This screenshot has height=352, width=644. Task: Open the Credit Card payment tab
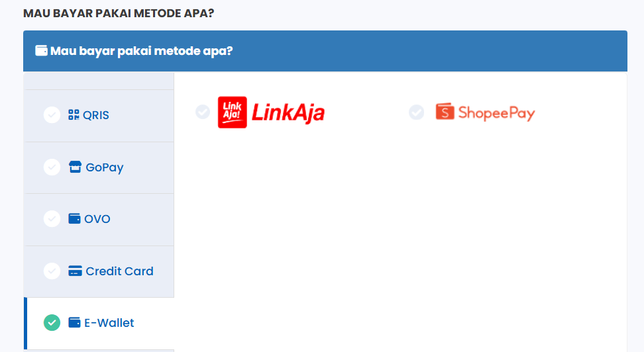point(119,271)
